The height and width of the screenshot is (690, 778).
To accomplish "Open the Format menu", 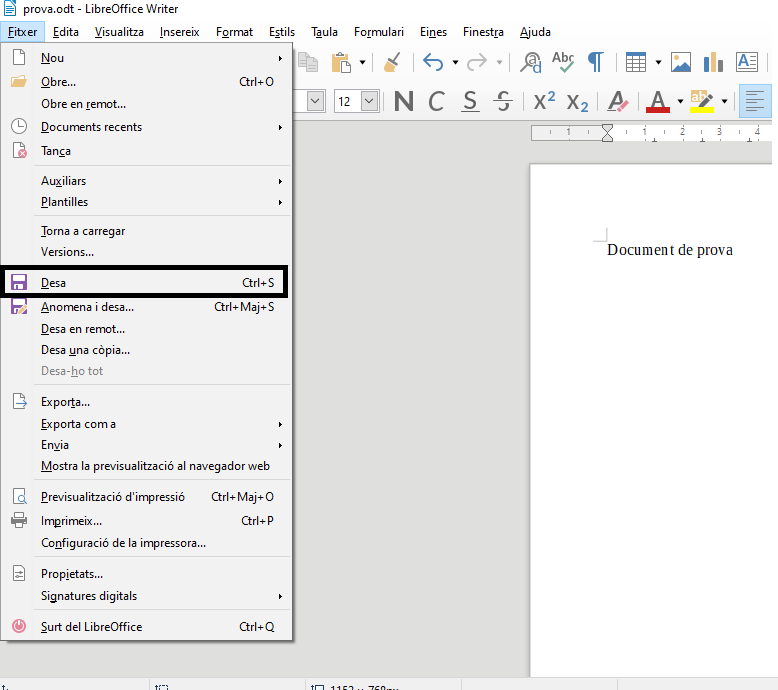I will pos(234,32).
